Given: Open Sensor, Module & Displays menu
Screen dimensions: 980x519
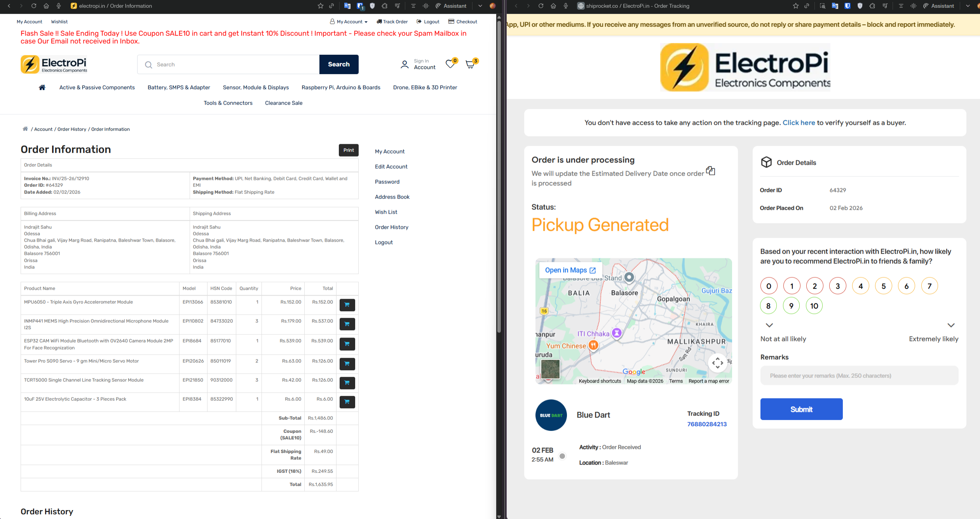Looking at the screenshot, I should coord(256,87).
